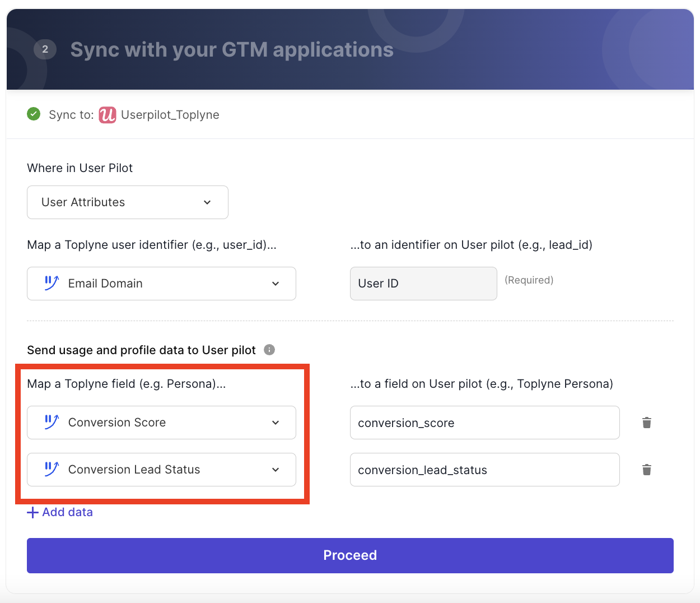Click Send usage and profile data heading
The image size is (700, 603).
pos(141,350)
